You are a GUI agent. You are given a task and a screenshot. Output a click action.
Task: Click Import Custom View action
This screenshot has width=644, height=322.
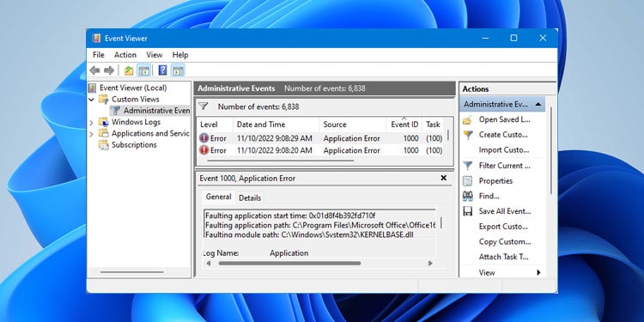pyautogui.click(x=504, y=150)
